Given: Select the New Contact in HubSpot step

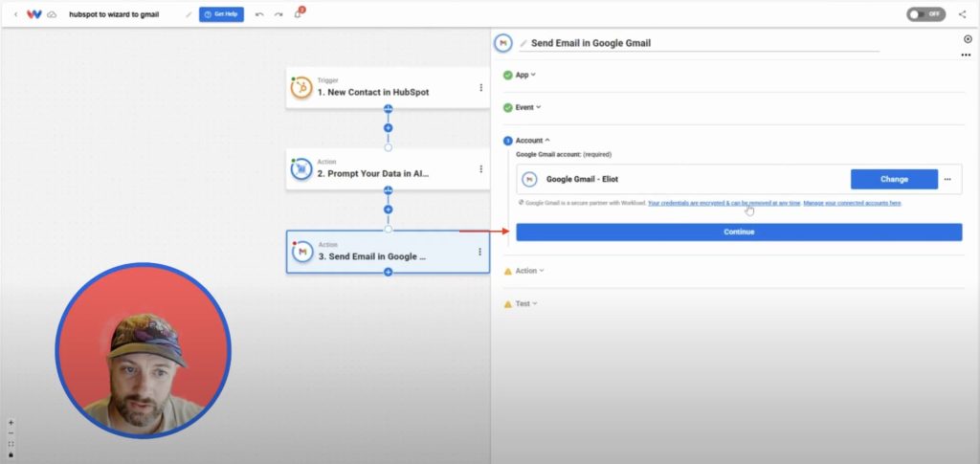Looking at the screenshot, I should (388, 88).
